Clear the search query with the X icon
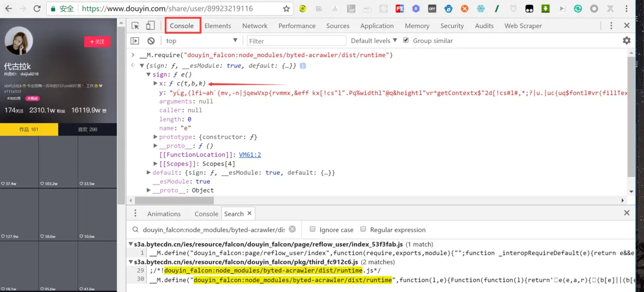 click(292, 229)
